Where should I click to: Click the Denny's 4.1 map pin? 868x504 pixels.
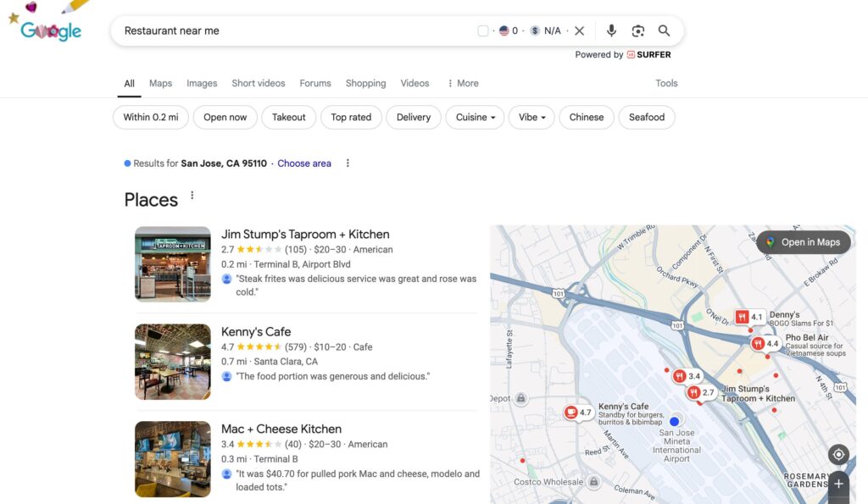[x=749, y=317]
